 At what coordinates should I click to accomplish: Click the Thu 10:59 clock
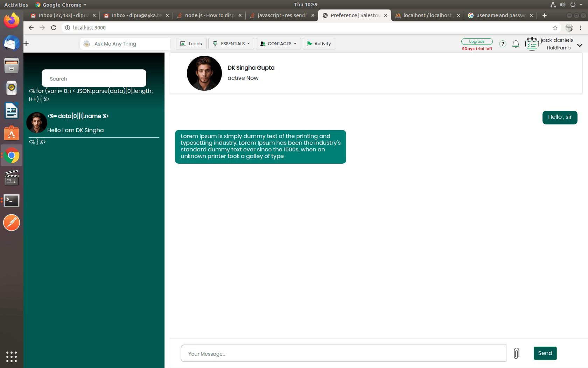[306, 5]
